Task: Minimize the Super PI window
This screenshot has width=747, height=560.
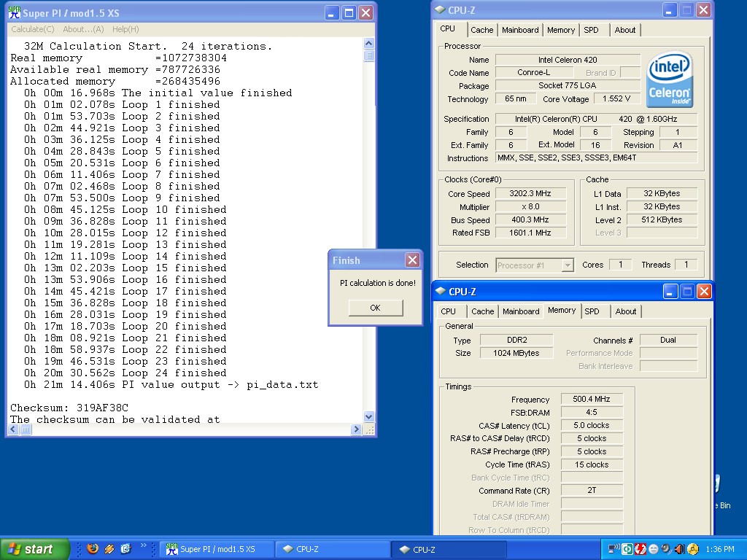Action: (332, 13)
